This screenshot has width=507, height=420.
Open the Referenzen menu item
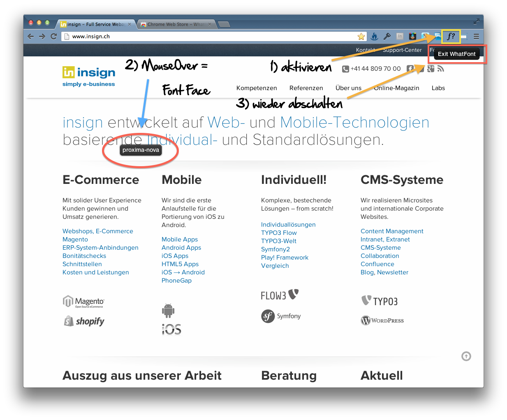306,88
